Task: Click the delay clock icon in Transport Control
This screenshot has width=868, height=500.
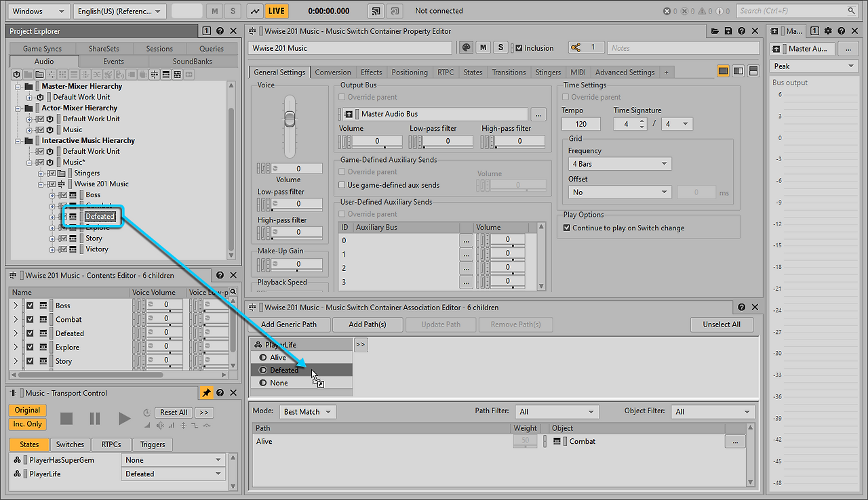Action: pos(146,413)
